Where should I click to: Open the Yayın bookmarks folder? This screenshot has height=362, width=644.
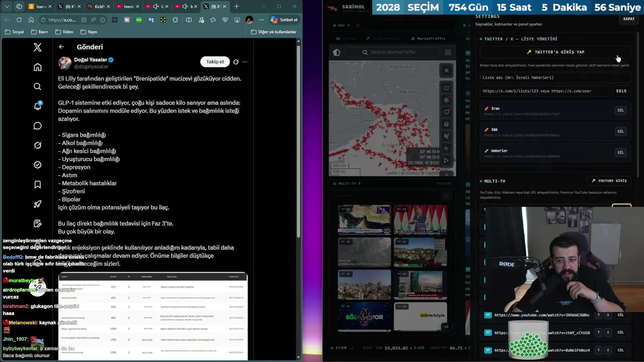click(x=88, y=32)
